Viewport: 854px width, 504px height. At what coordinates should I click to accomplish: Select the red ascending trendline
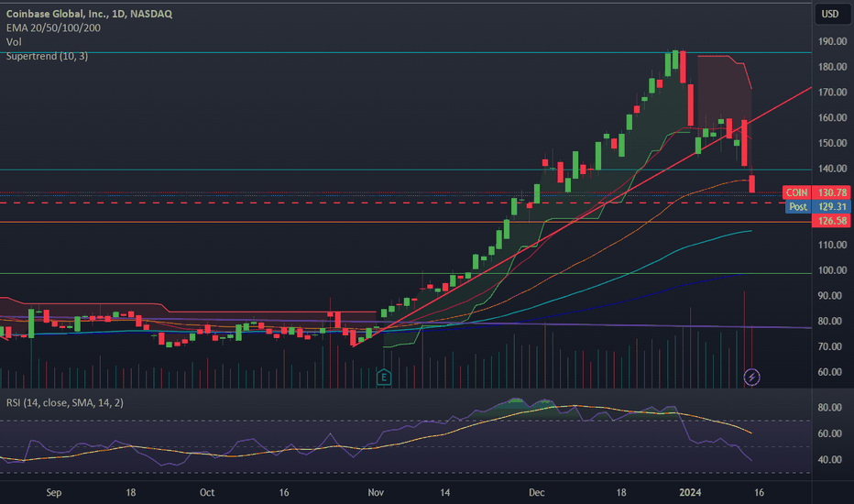click(582, 217)
